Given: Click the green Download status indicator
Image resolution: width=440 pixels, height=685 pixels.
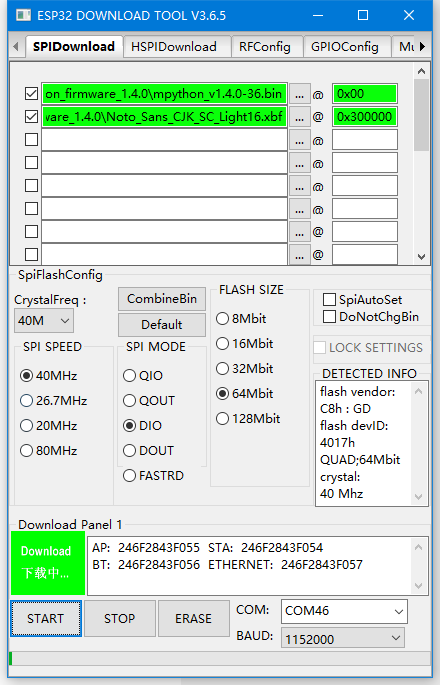Looking at the screenshot, I should tap(48, 563).
